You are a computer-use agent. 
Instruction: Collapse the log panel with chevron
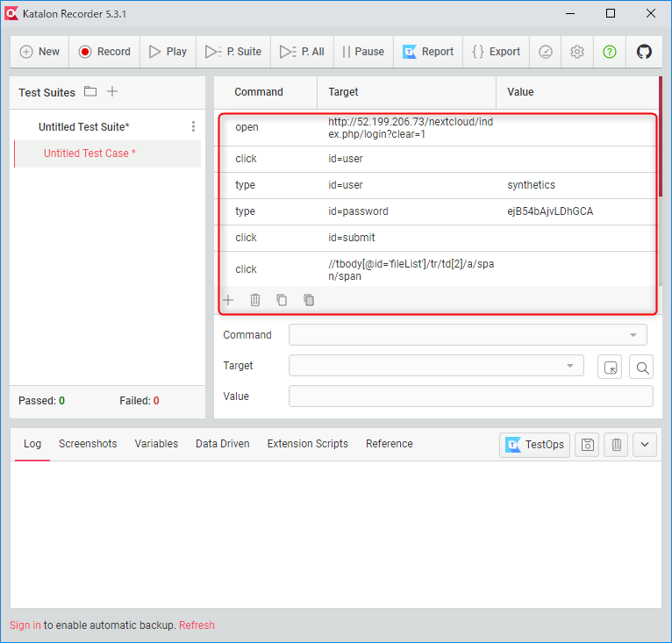[x=645, y=445]
